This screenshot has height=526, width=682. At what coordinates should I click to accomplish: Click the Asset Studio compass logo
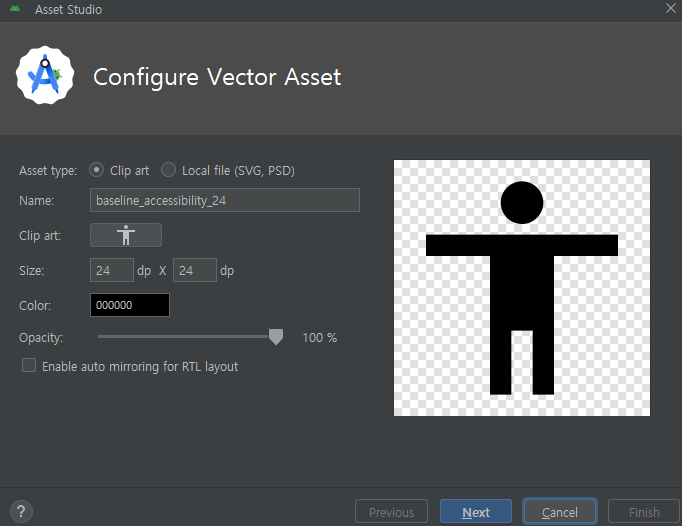pyautogui.click(x=45, y=75)
